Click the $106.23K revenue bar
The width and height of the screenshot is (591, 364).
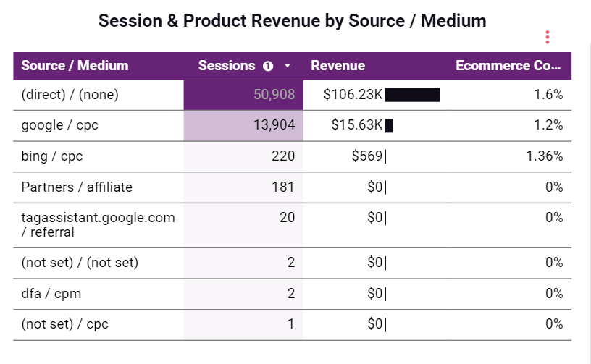tap(412, 95)
